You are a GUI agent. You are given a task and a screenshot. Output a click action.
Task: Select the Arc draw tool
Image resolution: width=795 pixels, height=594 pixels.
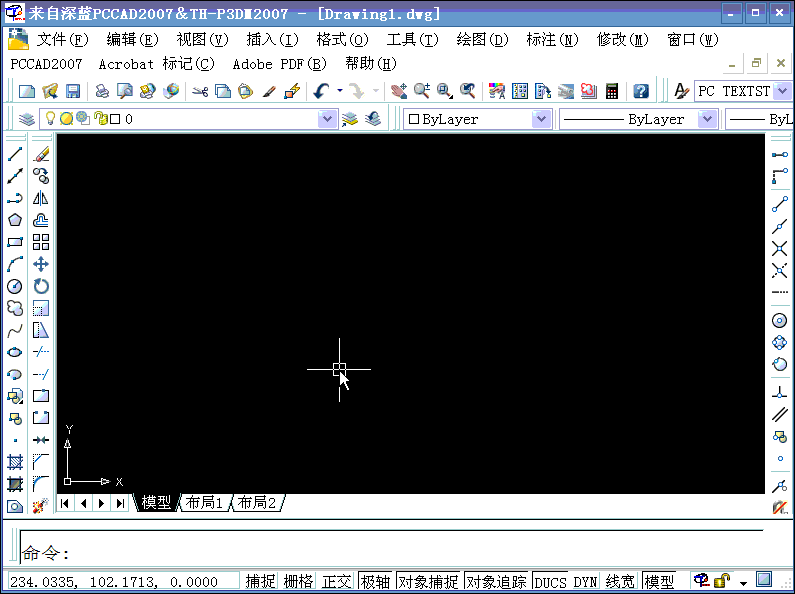(15, 264)
